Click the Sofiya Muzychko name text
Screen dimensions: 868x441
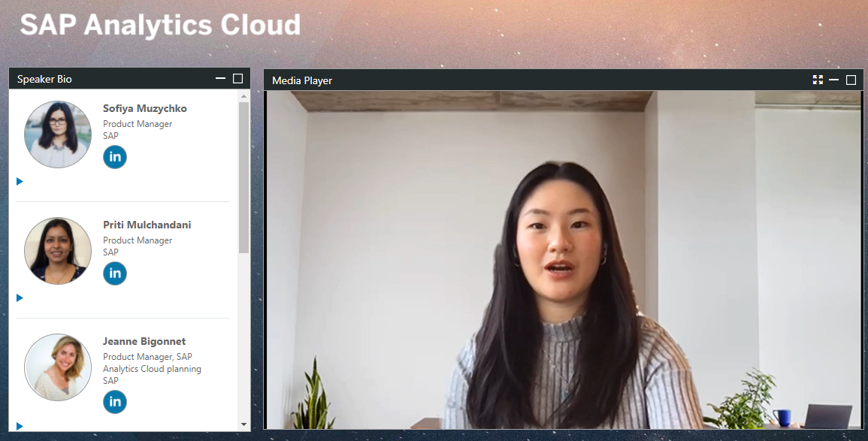pyautogui.click(x=145, y=108)
